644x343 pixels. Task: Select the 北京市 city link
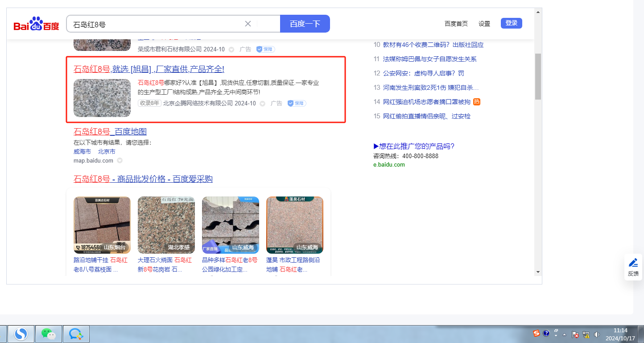point(107,151)
